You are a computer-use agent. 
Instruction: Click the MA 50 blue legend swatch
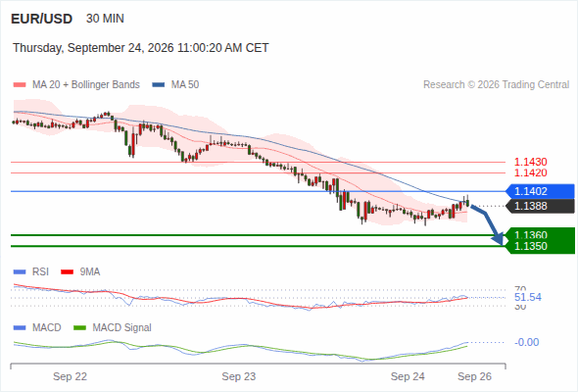point(159,85)
